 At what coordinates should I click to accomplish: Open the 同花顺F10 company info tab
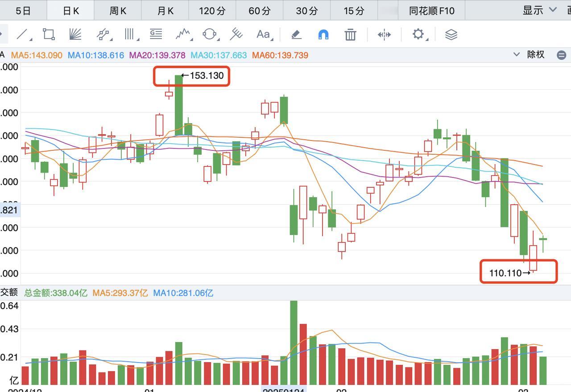point(432,10)
